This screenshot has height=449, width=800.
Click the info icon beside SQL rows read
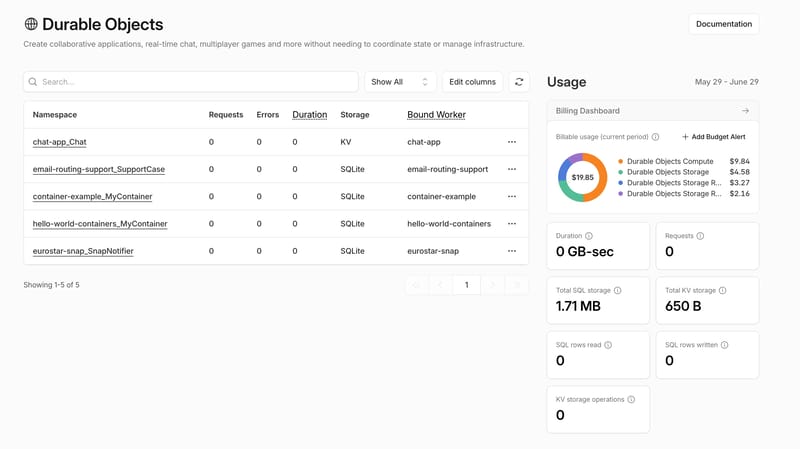608,345
